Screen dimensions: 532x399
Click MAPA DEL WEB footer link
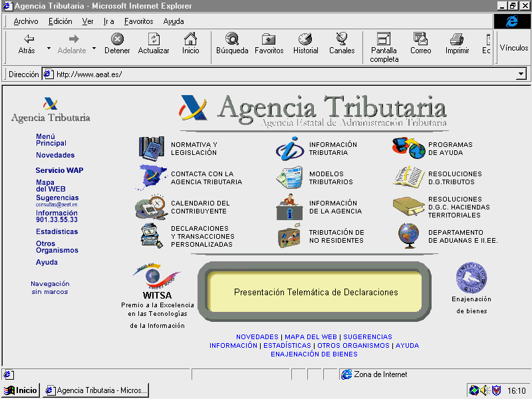click(311, 337)
